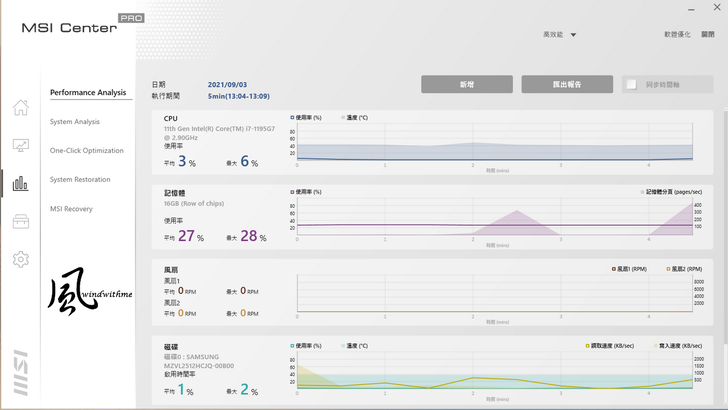The image size is (728, 410).
Task: Toggle the CPU 溫度 (°C) legend marker
Action: coord(343,117)
